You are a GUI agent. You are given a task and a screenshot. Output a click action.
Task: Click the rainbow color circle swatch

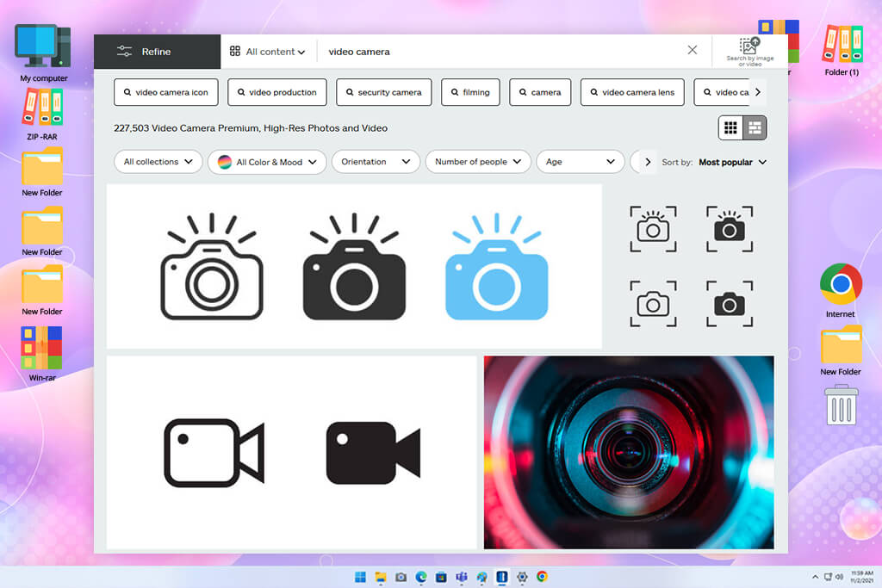click(225, 162)
